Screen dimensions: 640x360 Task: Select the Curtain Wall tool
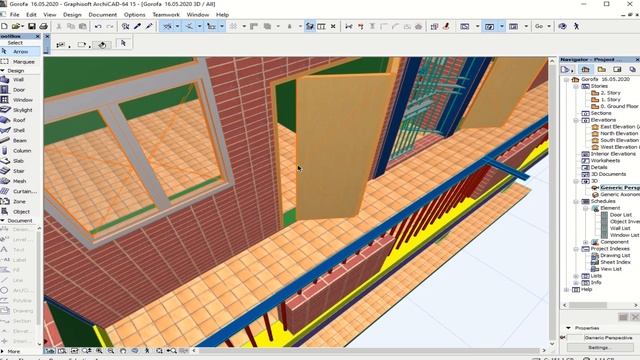click(x=20, y=191)
